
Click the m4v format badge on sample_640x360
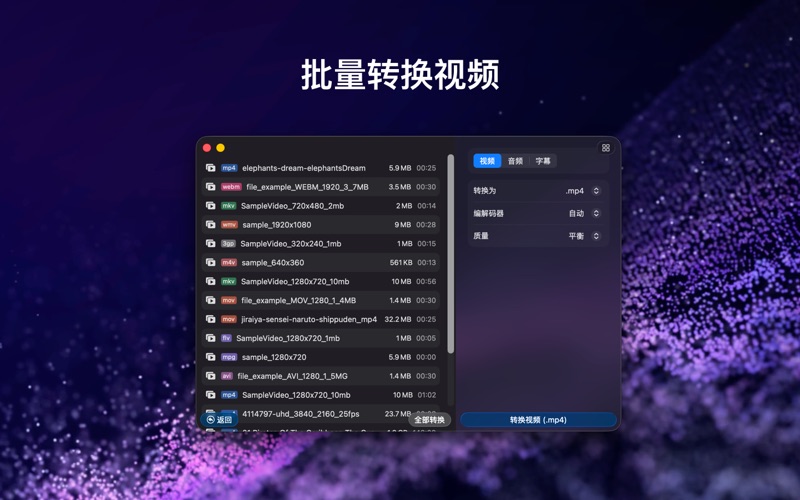click(x=229, y=262)
